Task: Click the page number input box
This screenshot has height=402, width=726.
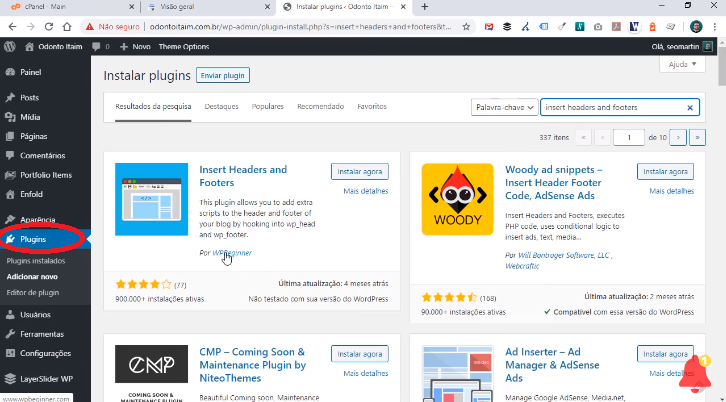Action: 628,138
